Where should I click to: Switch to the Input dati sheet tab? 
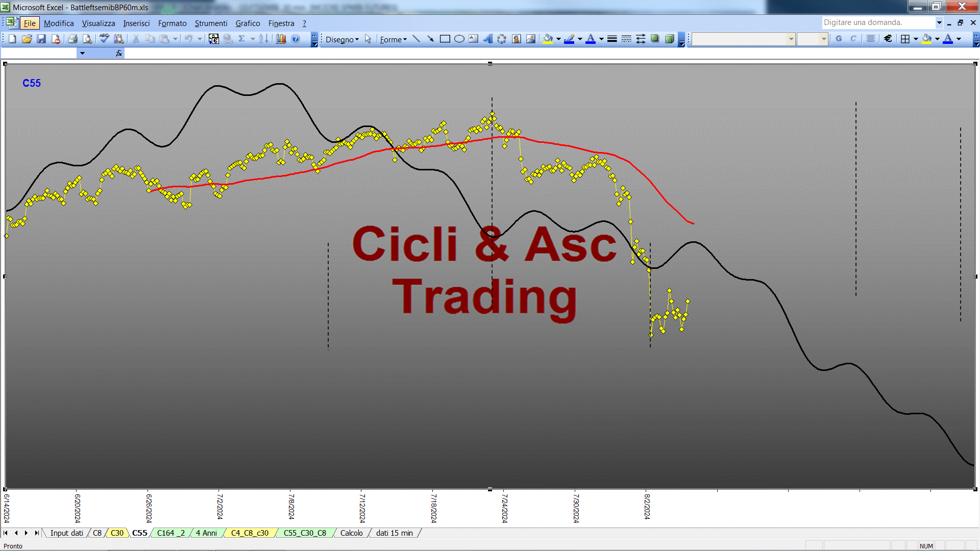[66, 533]
